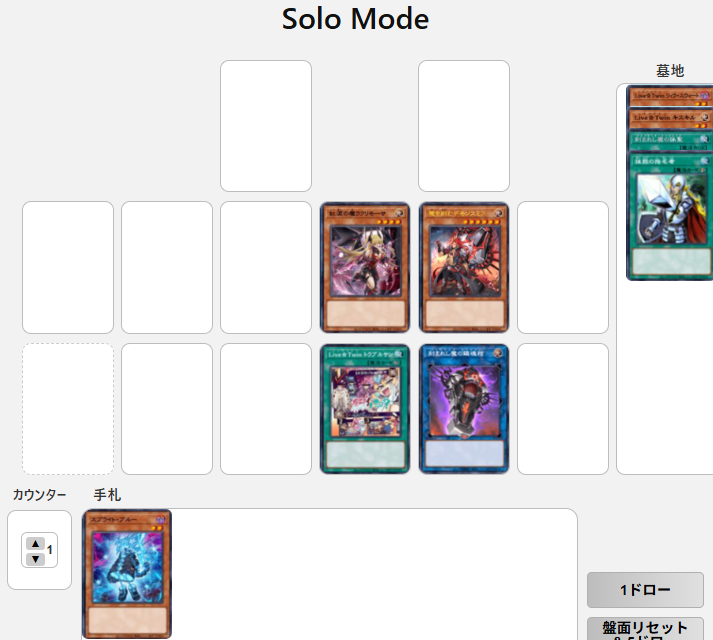Viewport: 713px width, 640px height.
Task: Click the 盤面リセット reset button
Action: pyautogui.click(x=645, y=629)
